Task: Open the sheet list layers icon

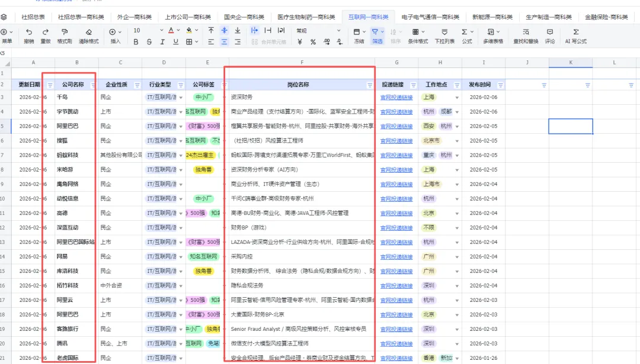Action: point(4,17)
